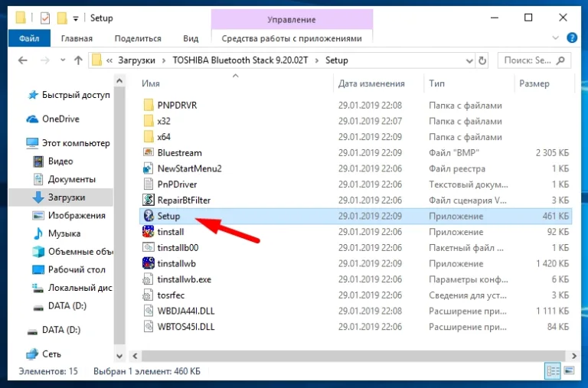The width and height of the screenshot is (588, 388).
Task: Refresh the folder view
Action: click(482, 60)
